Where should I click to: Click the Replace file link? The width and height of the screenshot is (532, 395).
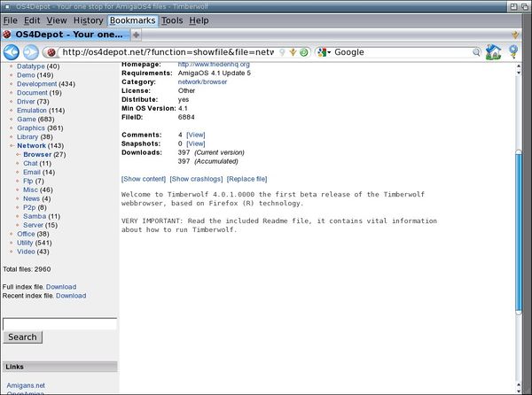246,179
